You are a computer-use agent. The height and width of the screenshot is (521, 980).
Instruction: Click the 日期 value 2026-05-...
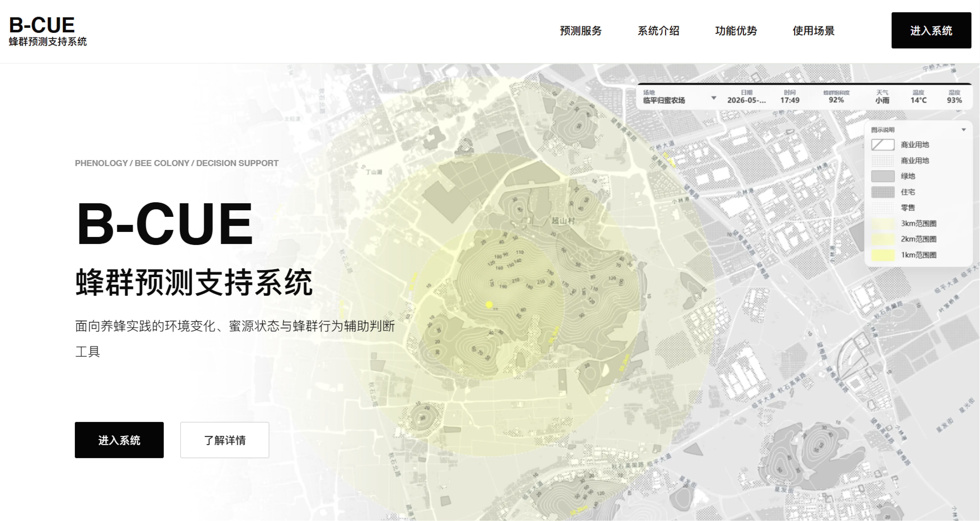[746, 101]
